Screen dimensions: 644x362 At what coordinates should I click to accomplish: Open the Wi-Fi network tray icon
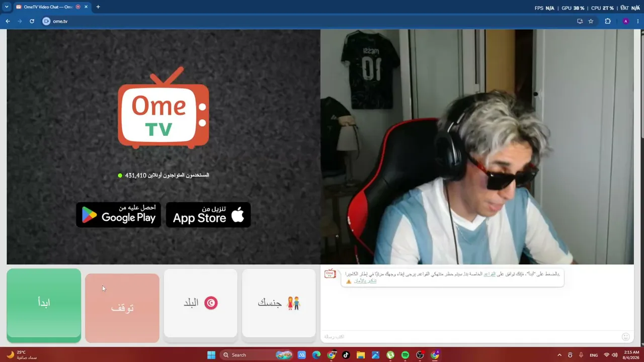click(606, 355)
